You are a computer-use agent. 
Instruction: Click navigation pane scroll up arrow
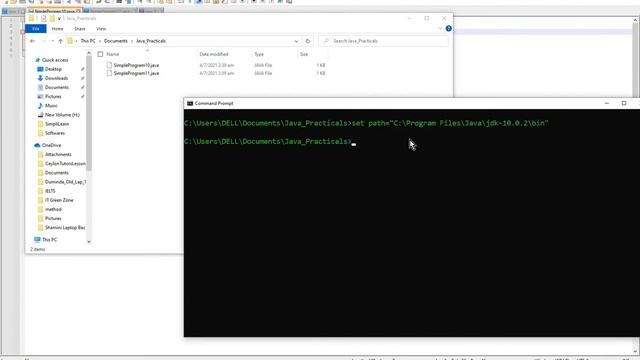click(x=89, y=53)
